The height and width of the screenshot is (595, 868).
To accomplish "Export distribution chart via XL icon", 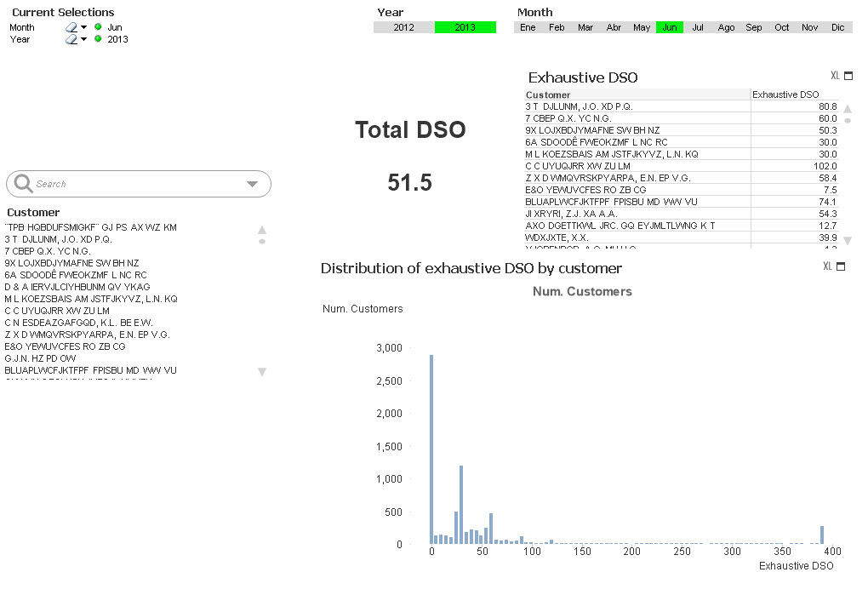I will [x=827, y=266].
